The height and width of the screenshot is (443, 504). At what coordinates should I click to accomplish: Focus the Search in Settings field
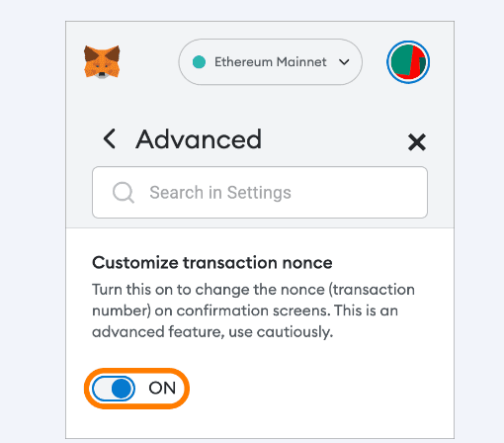[x=260, y=193]
